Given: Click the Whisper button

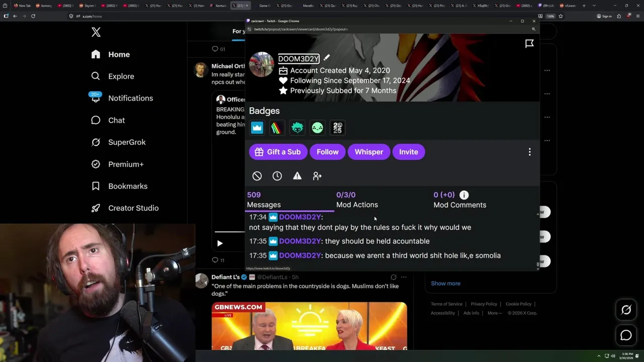Looking at the screenshot, I should 369,152.
